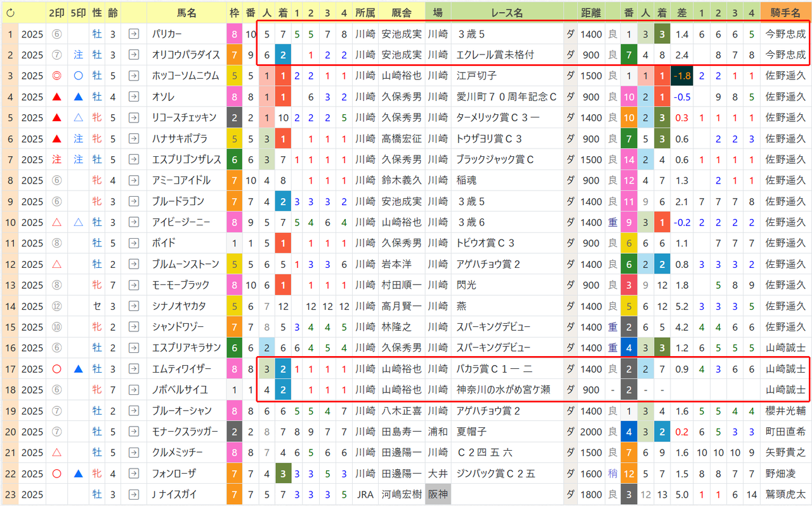Open arrow icon for シャンドワゾー row
Image resolution: width=812 pixels, height=506 pixels.
pos(134,327)
